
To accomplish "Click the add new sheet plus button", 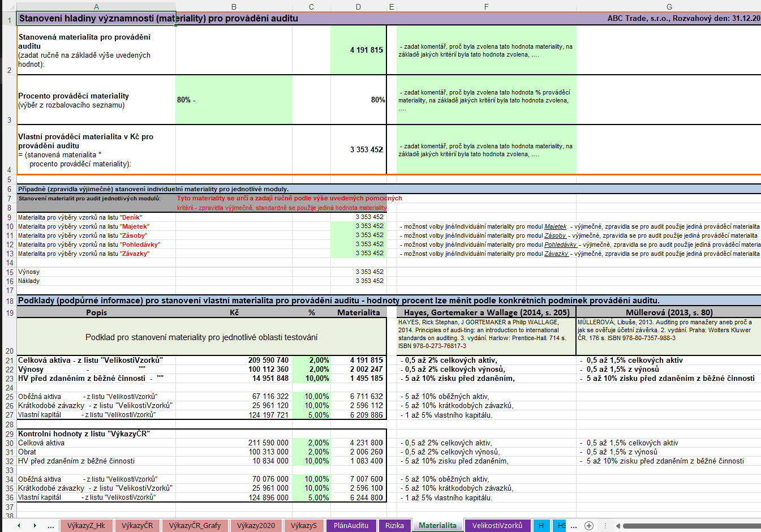I will 588,526.
